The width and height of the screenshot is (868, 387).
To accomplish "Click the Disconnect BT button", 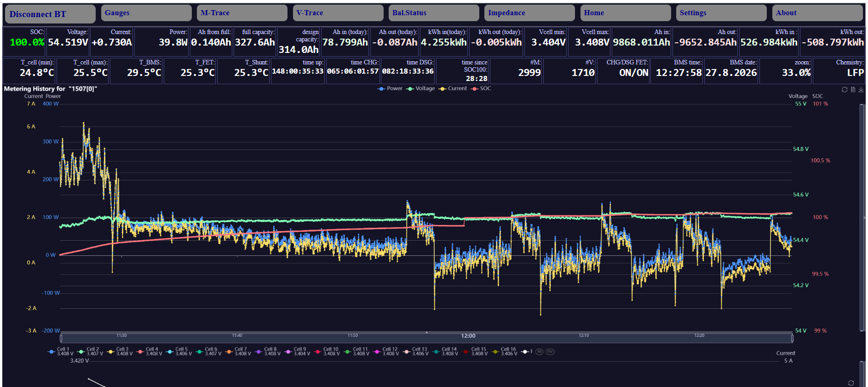I will pos(50,14).
